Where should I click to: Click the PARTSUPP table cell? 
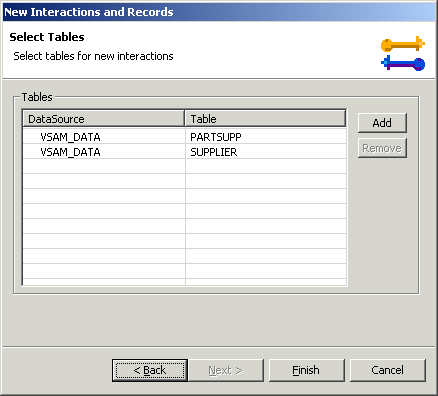[x=216, y=137]
